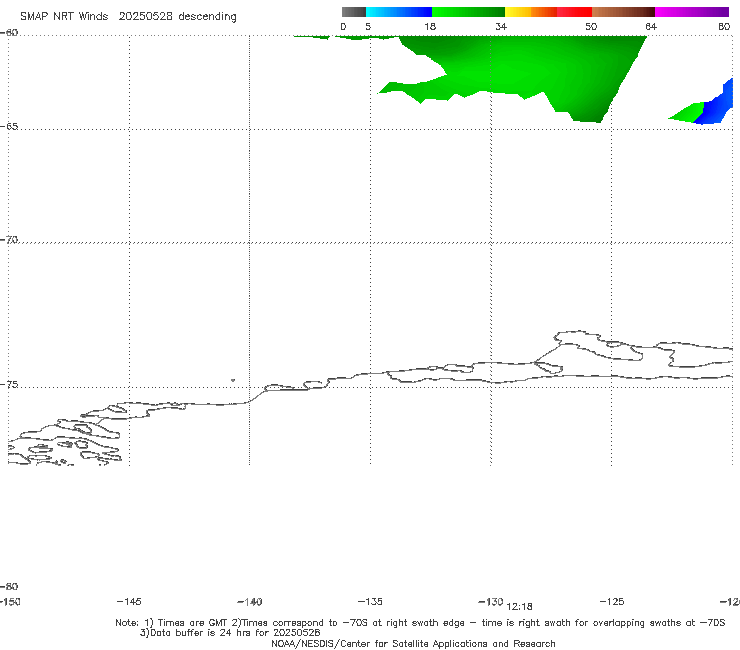
Task: Click the 12:18 swath time label
Action: (519, 607)
